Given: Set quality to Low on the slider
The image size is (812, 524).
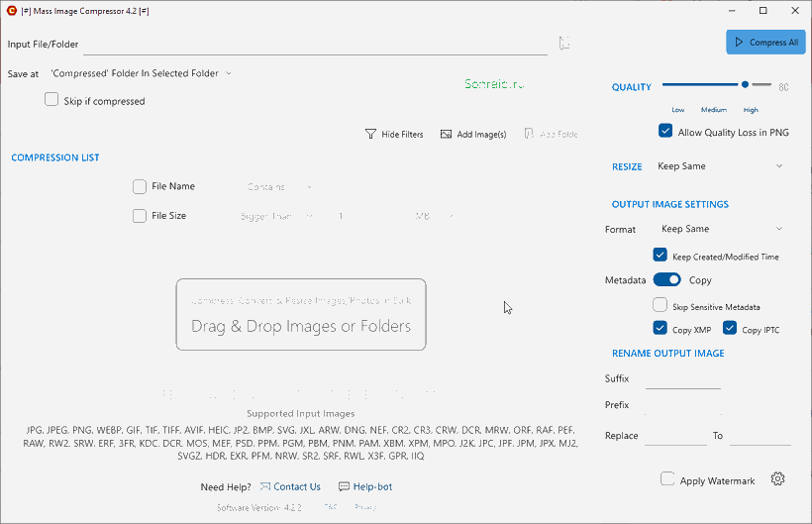Looking at the screenshot, I should tap(678, 110).
